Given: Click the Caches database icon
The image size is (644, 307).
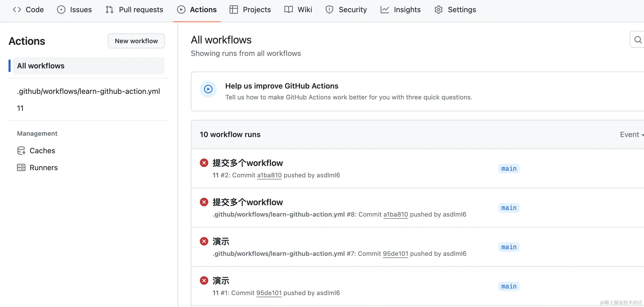Looking at the screenshot, I should click(21, 151).
